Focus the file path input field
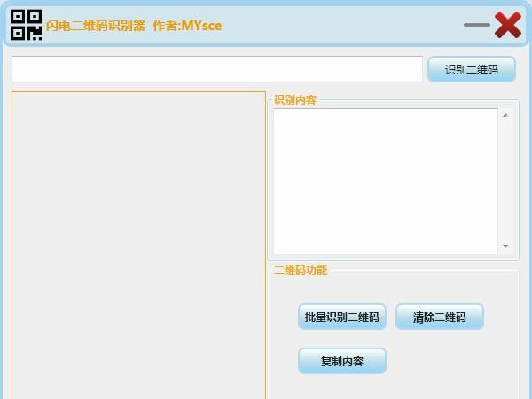Image resolution: width=532 pixels, height=399 pixels. click(x=217, y=69)
